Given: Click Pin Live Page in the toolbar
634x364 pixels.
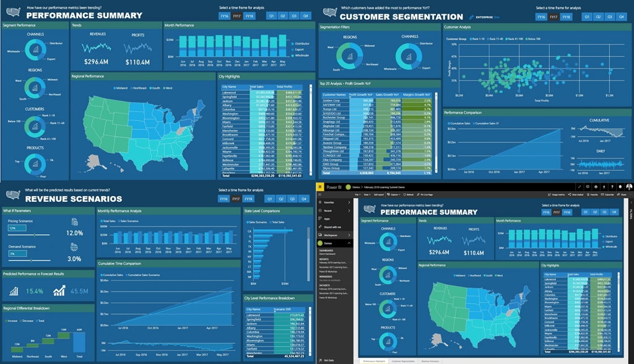Looking at the screenshot, I should [426, 194].
